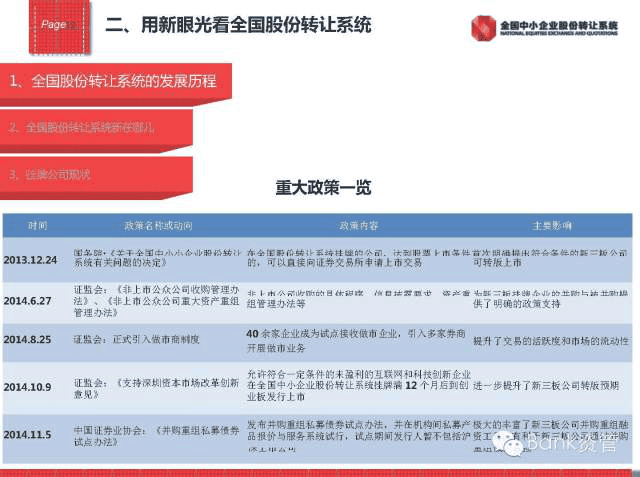This screenshot has height=477, width=640.
Task: Click the WeChat watermark icon
Action: (x=507, y=444)
